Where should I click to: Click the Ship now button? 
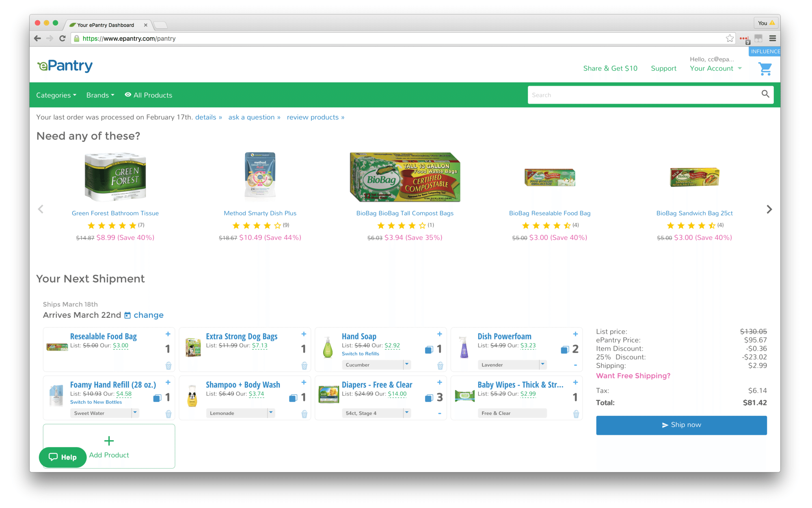[x=681, y=425]
